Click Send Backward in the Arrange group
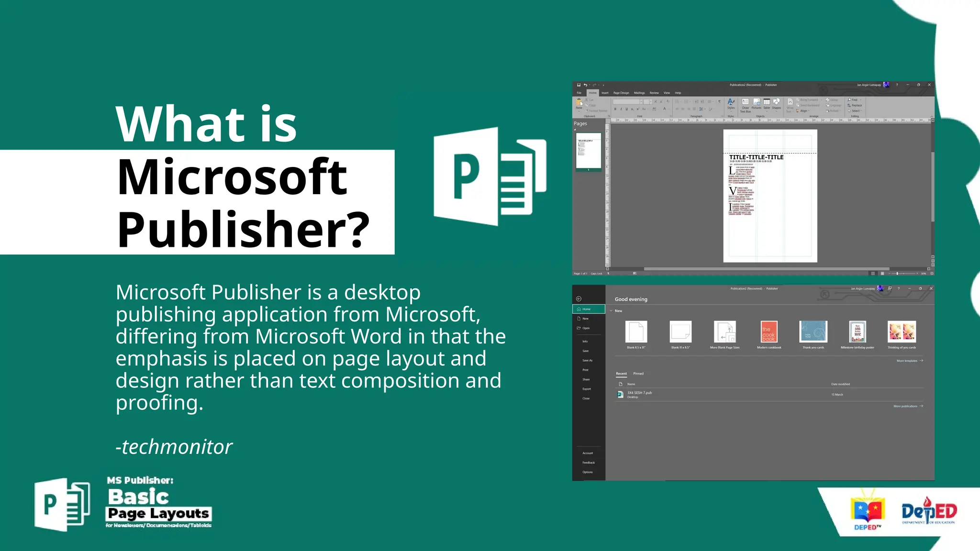Screen dimensions: 980x551 tap(808, 105)
